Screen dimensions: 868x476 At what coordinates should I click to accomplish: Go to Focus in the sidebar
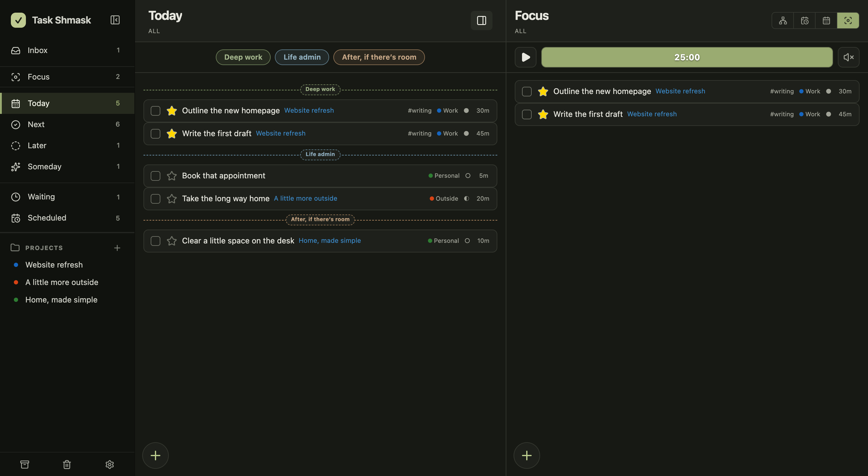(68, 77)
